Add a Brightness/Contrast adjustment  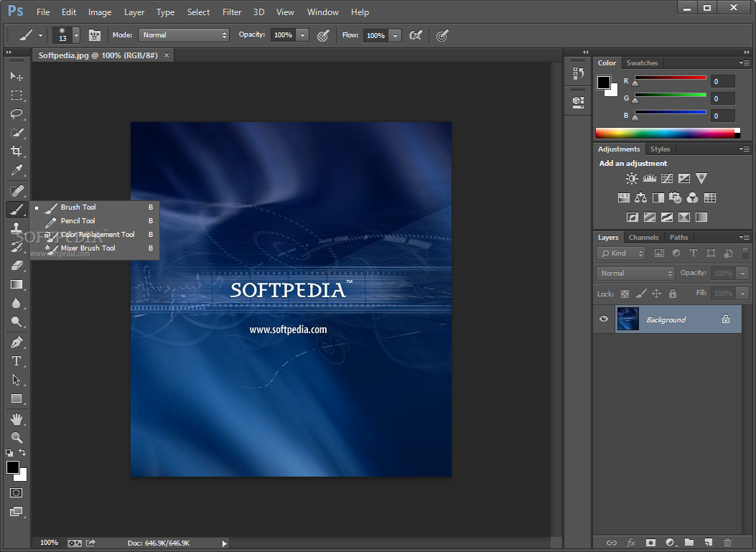(632, 178)
